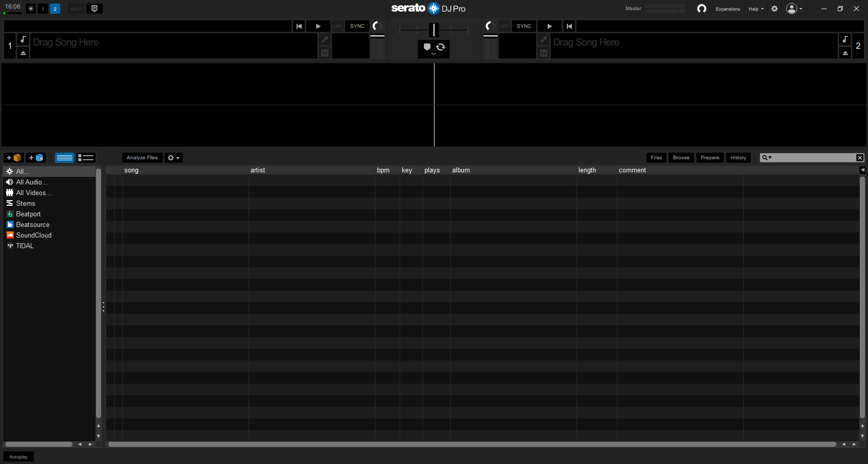Sort by the artist column header
The image size is (868, 464).
click(312, 170)
